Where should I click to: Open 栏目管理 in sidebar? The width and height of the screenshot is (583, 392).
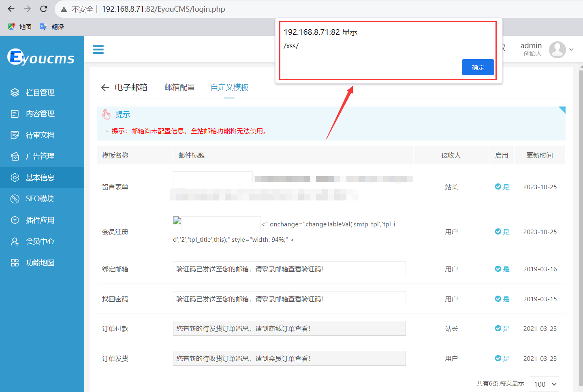pyautogui.click(x=42, y=92)
